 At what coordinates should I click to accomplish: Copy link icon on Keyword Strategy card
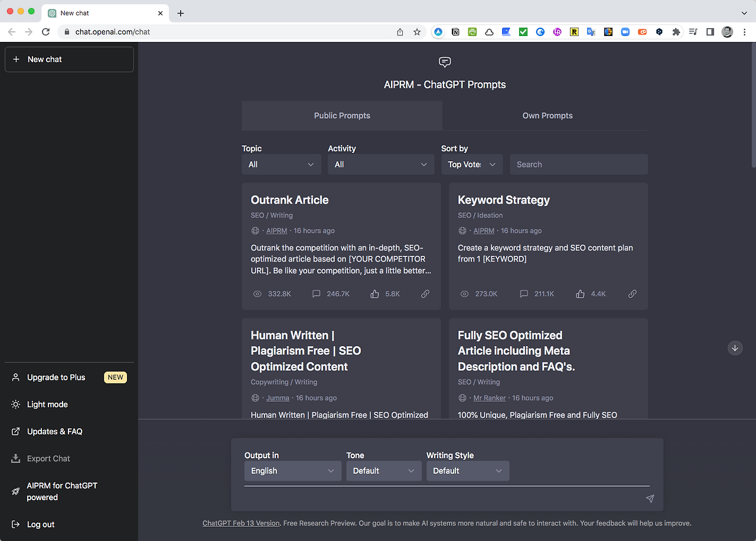pos(633,294)
